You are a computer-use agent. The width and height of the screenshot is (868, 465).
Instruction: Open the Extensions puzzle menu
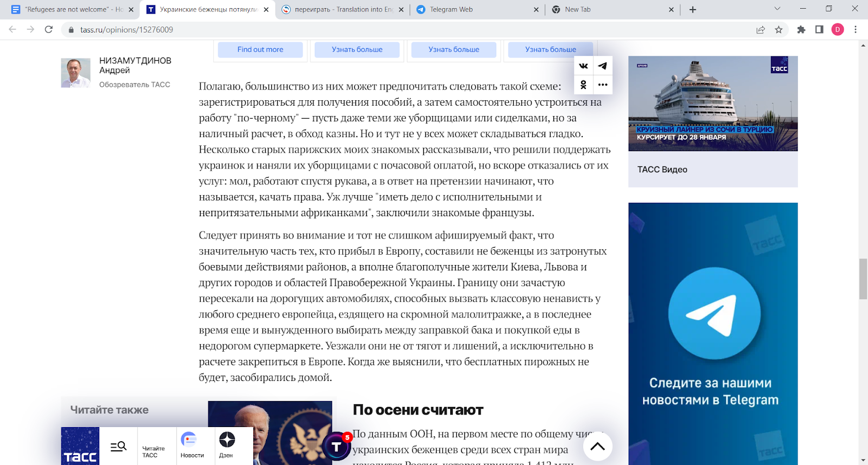tap(801, 30)
